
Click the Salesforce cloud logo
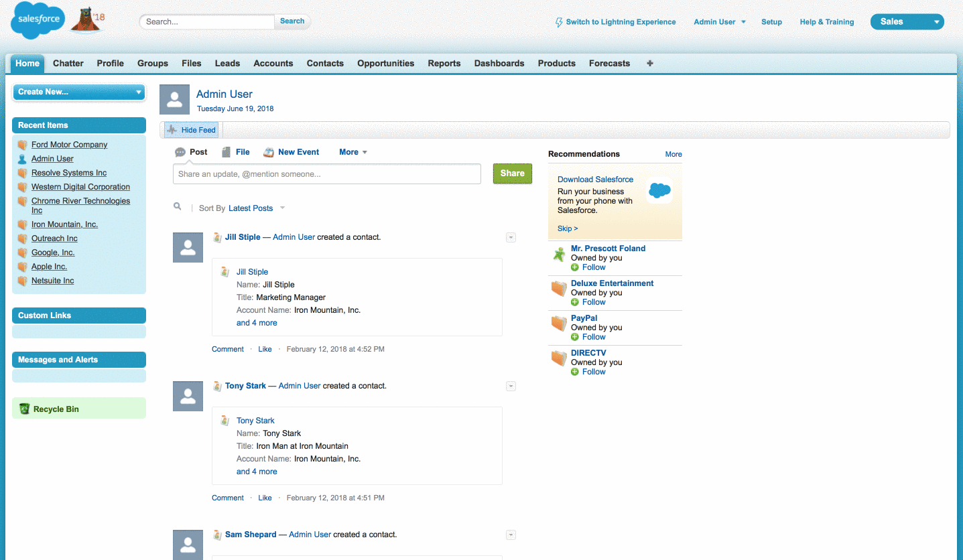point(38,21)
